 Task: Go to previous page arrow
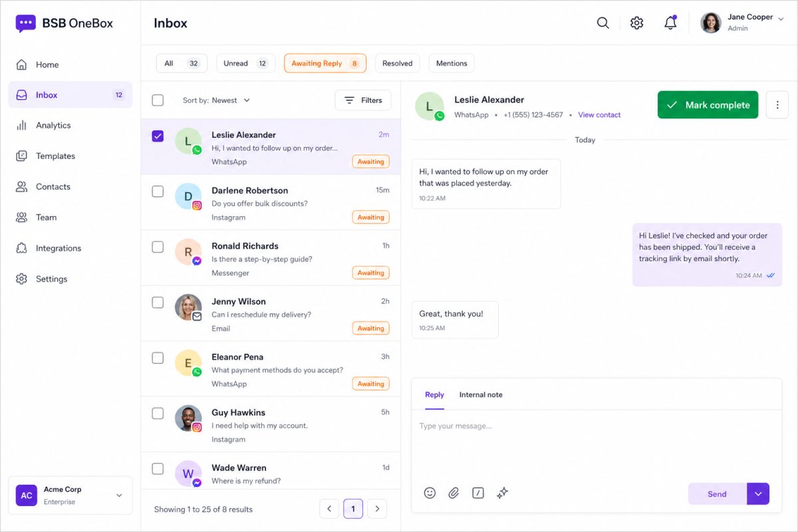pyautogui.click(x=329, y=509)
